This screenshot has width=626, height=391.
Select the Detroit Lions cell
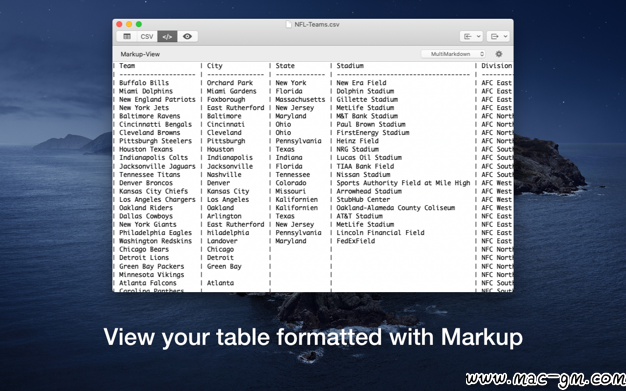tap(144, 258)
